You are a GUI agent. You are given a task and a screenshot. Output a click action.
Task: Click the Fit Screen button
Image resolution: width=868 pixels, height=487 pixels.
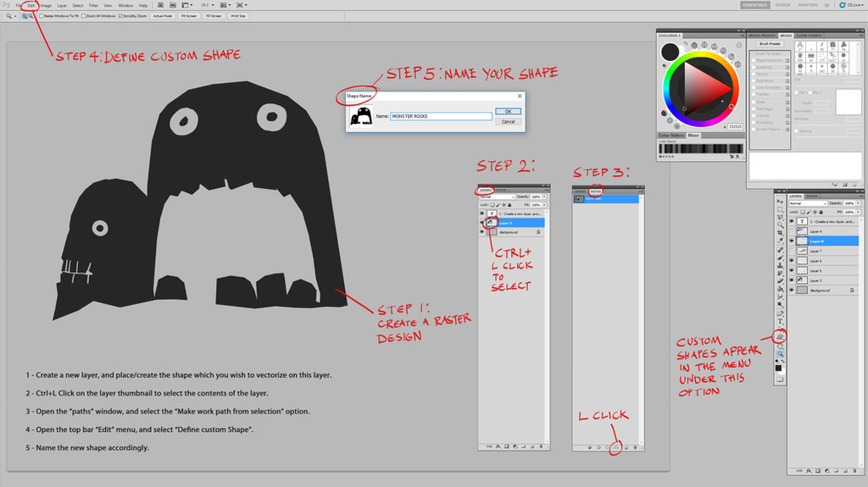pyautogui.click(x=189, y=16)
